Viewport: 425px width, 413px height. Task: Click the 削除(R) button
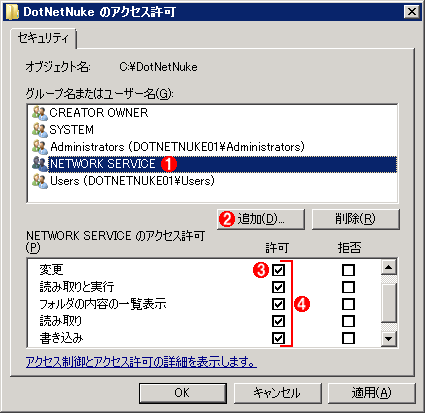(x=355, y=219)
